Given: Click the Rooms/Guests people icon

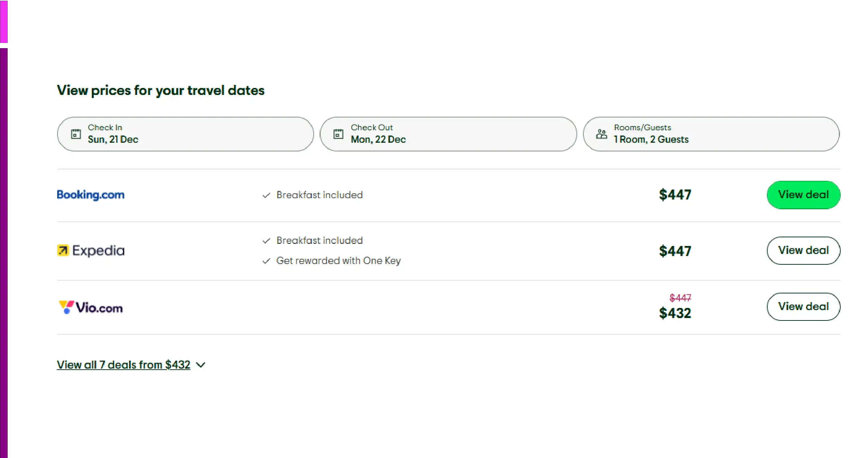Looking at the screenshot, I should pos(601,134).
